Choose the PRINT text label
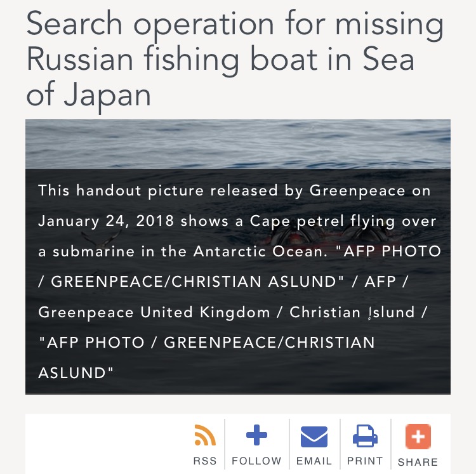476x474 pixels. click(365, 461)
